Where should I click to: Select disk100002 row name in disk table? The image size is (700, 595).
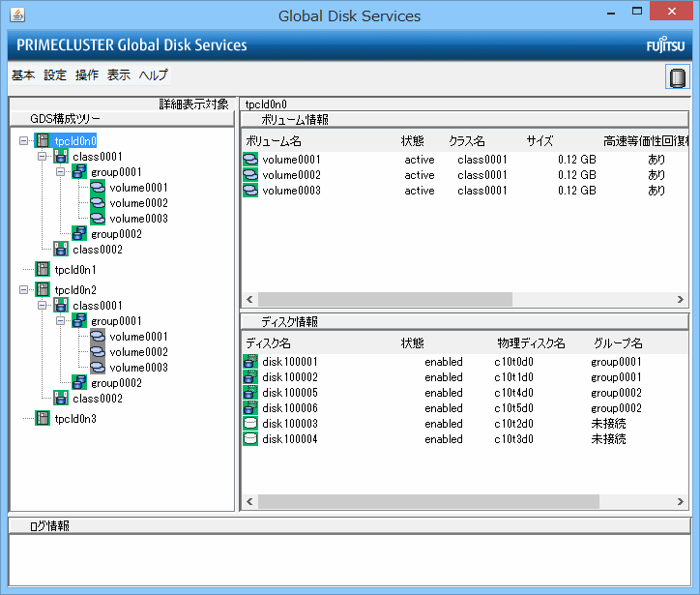point(290,377)
